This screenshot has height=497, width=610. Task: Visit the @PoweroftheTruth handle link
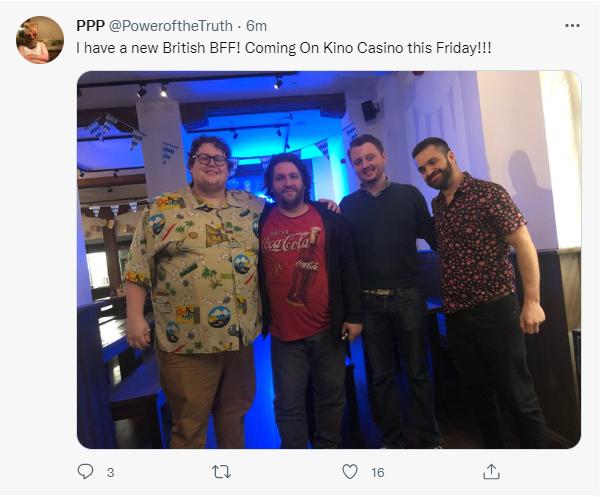tap(170, 26)
